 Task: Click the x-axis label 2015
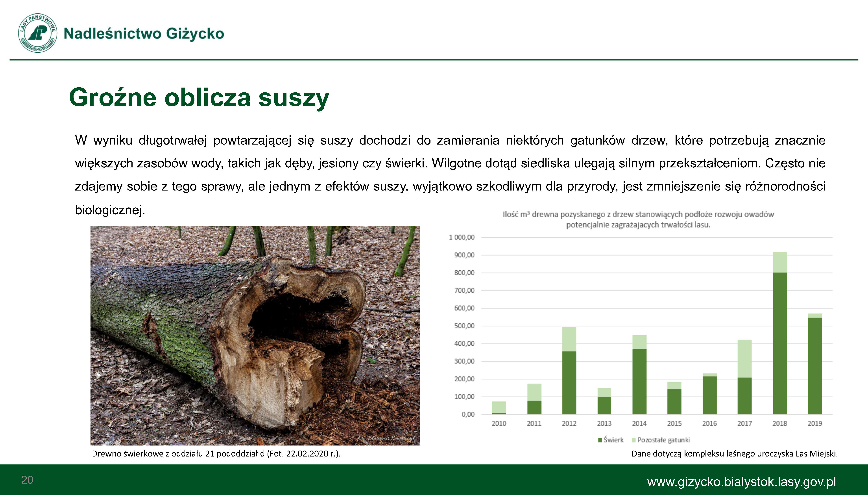point(674,423)
